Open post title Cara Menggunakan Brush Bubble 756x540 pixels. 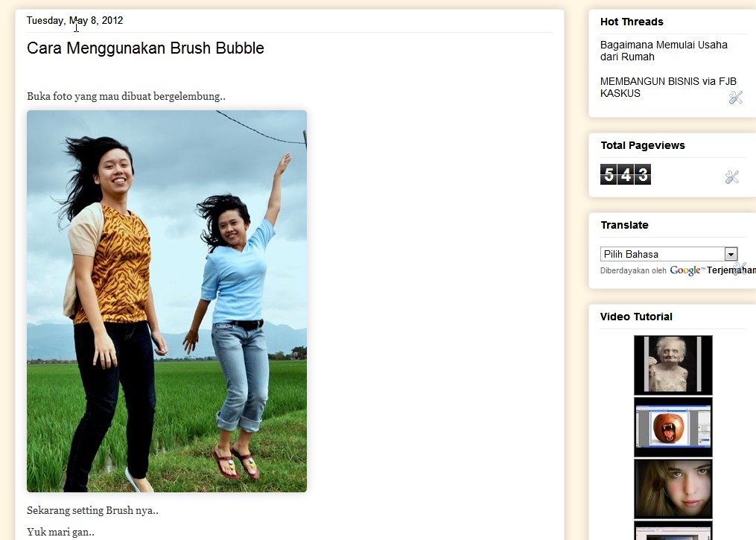(x=145, y=48)
